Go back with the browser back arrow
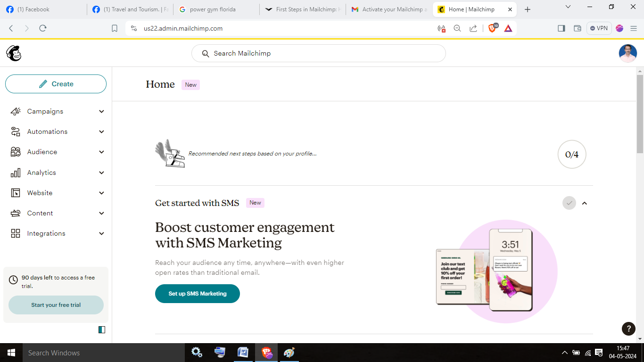 tap(11, 28)
